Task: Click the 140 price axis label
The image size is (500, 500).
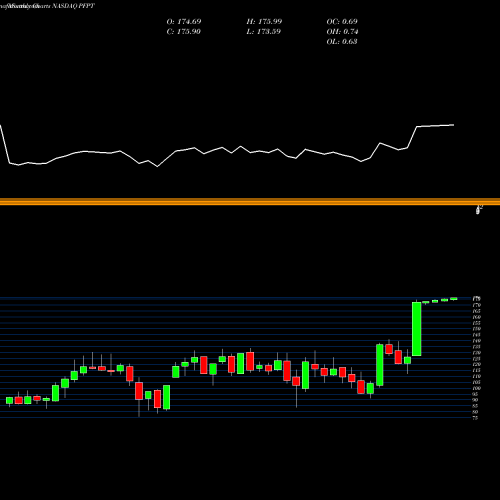Action: (476, 341)
